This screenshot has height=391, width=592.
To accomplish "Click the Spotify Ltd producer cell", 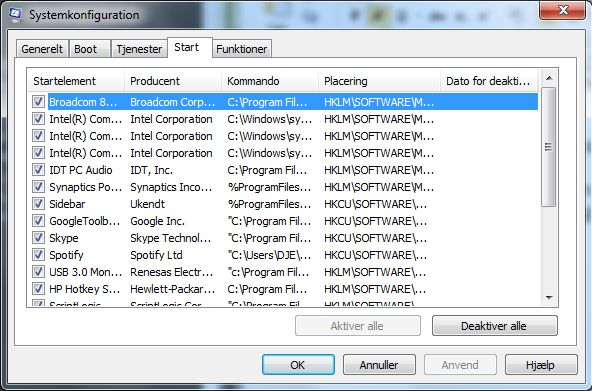I will tap(156, 255).
